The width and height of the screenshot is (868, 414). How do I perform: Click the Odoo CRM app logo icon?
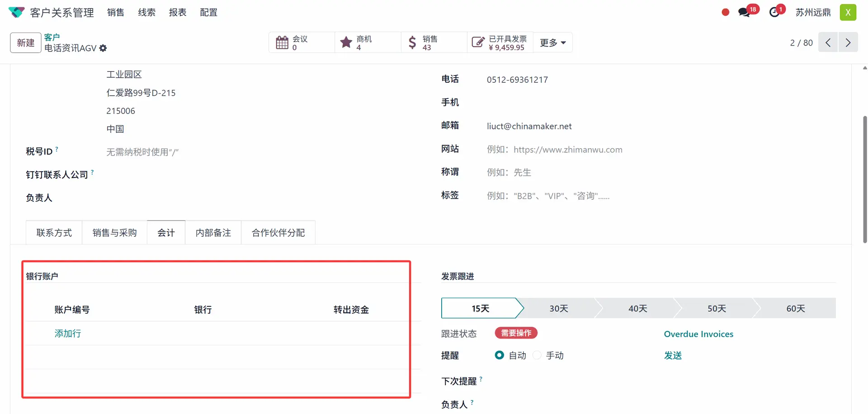[x=16, y=12]
